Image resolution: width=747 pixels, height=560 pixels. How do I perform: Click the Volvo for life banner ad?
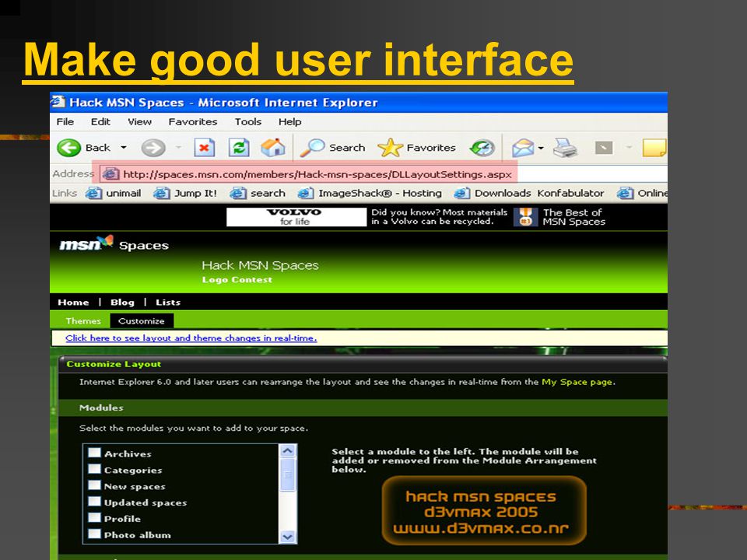tap(296, 217)
